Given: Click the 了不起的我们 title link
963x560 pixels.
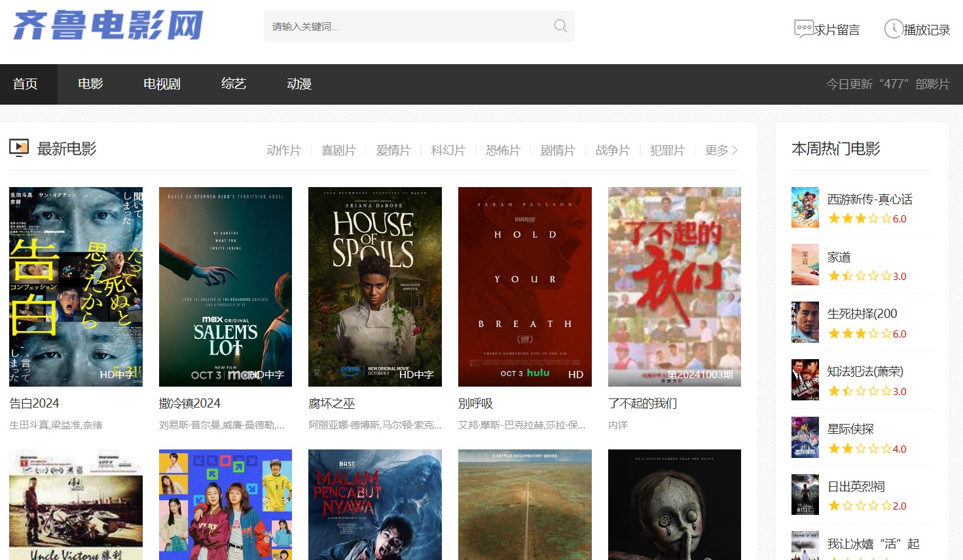Looking at the screenshot, I should tap(643, 404).
